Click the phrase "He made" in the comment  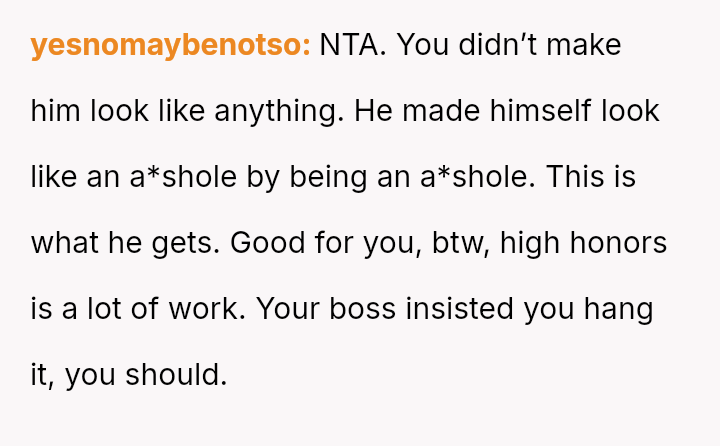point(410,111)
